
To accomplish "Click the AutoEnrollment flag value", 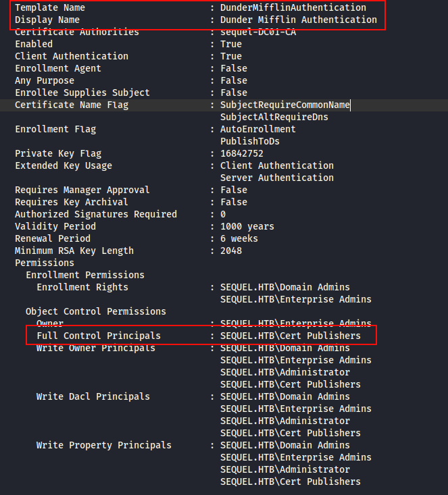I will coord(257,129).
